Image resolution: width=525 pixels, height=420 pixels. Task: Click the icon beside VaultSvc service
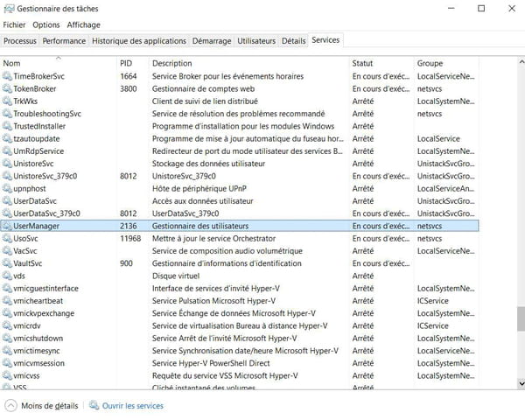pyautogui.click(x=7, y=263)
